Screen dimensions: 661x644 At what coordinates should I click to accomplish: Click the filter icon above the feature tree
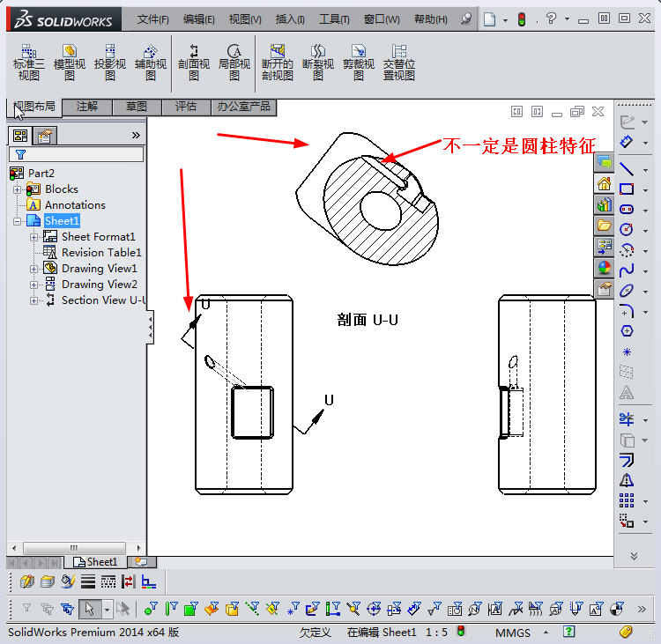pos(20,154)
